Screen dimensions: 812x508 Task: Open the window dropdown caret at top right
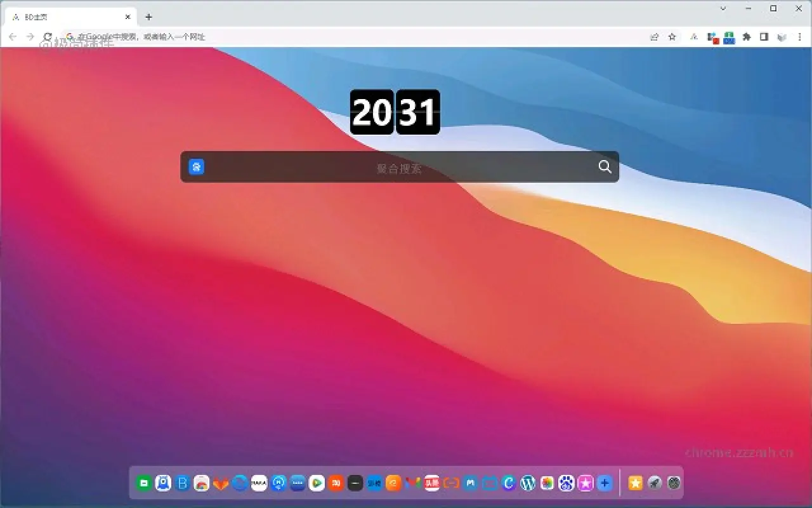coord(723,8)
